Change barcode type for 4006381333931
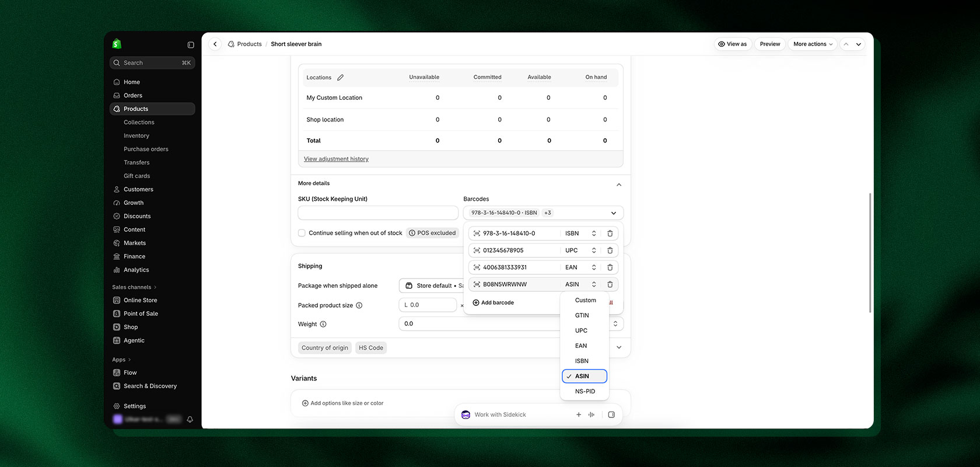 [580, 267]
